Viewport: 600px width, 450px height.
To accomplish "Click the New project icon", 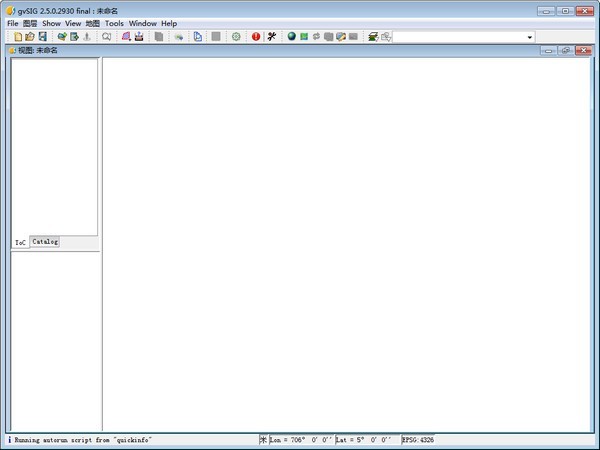I will (x=18, y=37).
